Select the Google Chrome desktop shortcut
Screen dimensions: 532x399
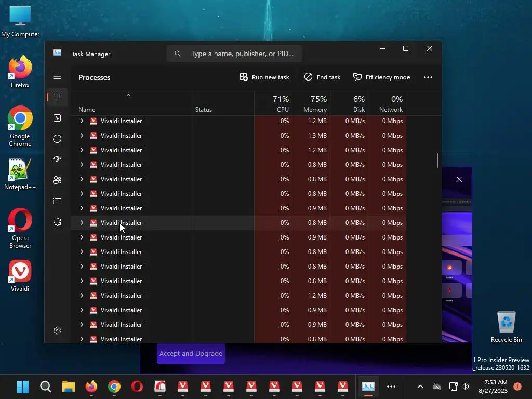tap(20, 126)
